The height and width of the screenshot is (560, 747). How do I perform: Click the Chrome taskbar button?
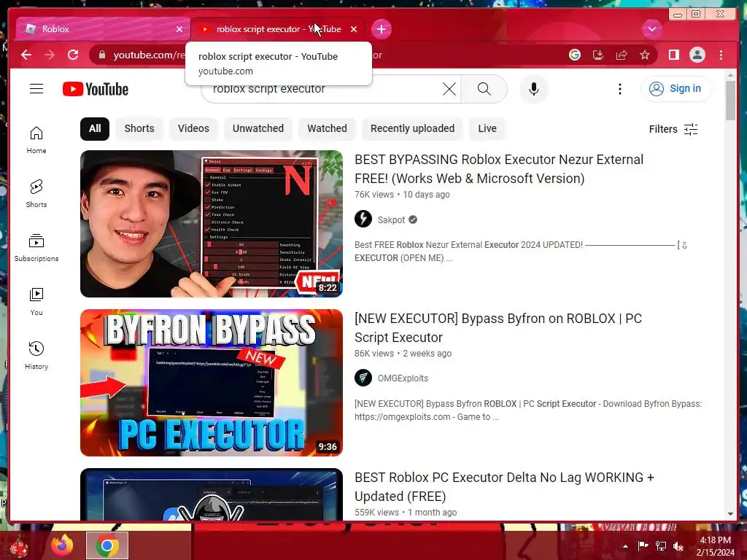coord(107,545)
